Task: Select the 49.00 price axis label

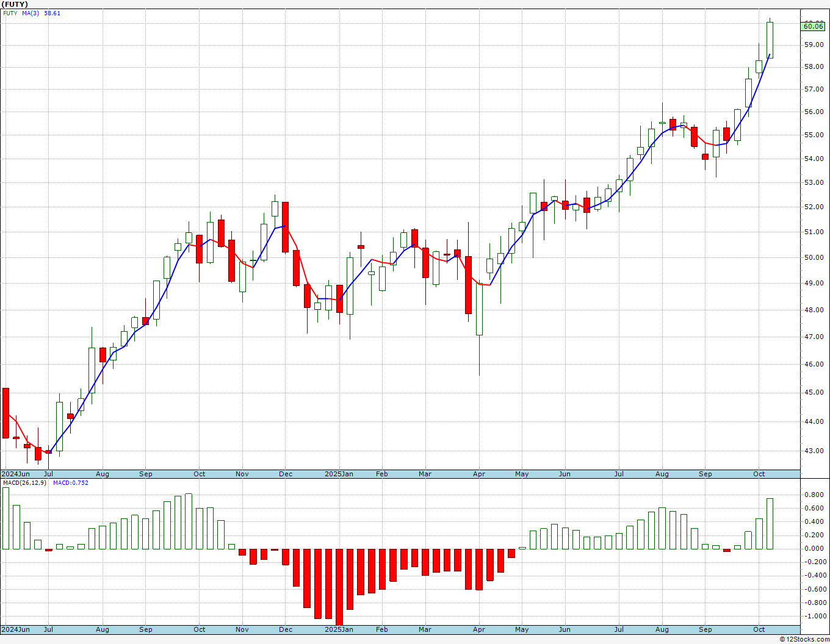Action: tap(814, 284)
